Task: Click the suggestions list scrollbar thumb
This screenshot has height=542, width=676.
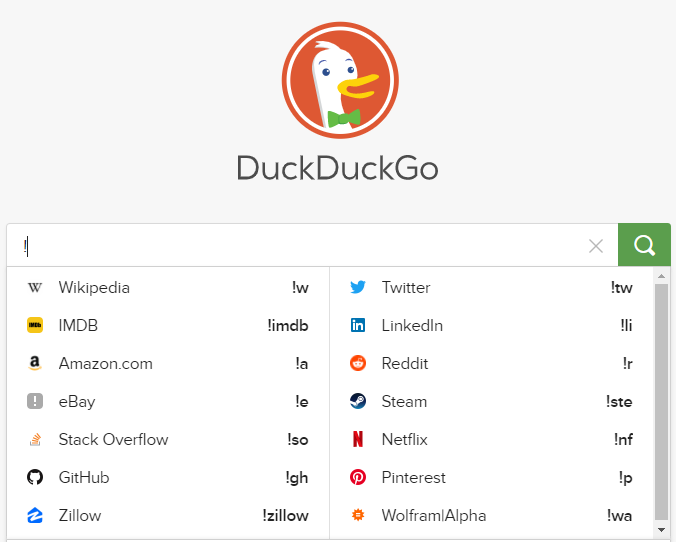Action: [661, 402]
